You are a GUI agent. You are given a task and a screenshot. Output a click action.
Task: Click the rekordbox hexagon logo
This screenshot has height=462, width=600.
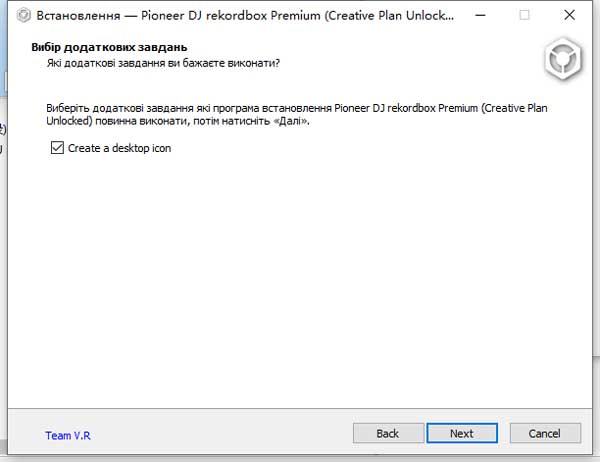tap(562, 59)
